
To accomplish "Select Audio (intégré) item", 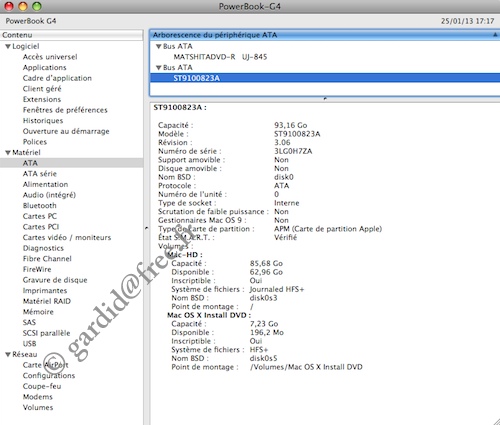I will point(49,195).
